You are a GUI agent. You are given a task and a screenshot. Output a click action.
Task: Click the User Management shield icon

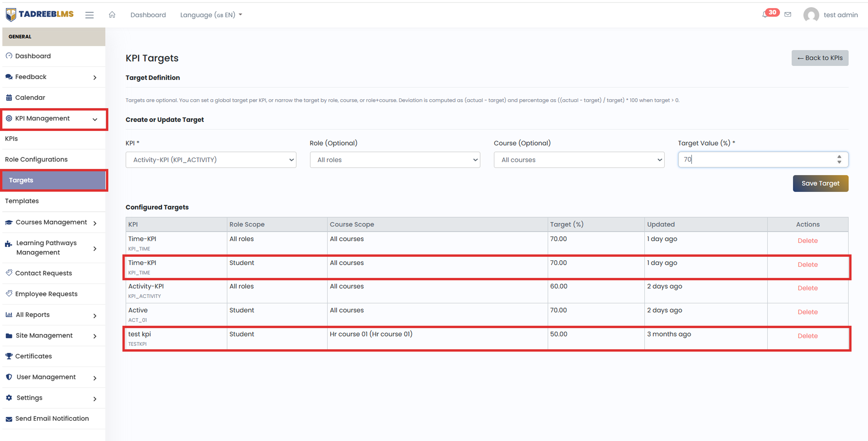[9, 377]
